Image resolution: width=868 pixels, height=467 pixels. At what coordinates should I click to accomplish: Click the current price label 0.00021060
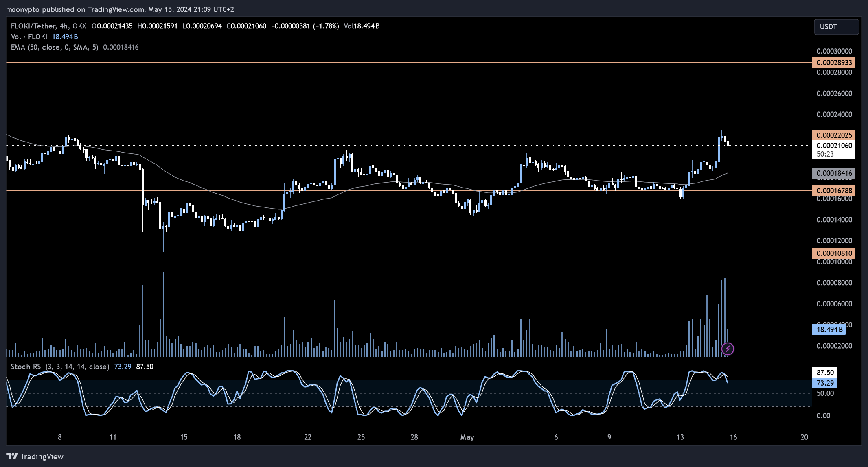pyautogui.click(x=834, y=146)
